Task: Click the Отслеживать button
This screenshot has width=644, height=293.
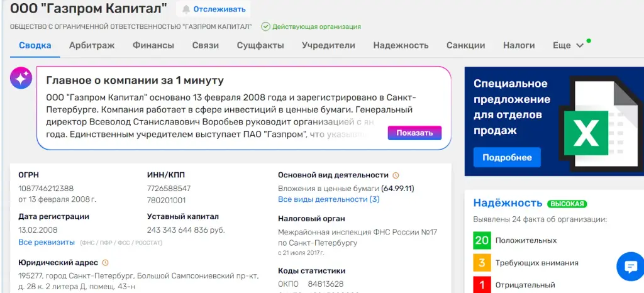Action: coord(213,9)
